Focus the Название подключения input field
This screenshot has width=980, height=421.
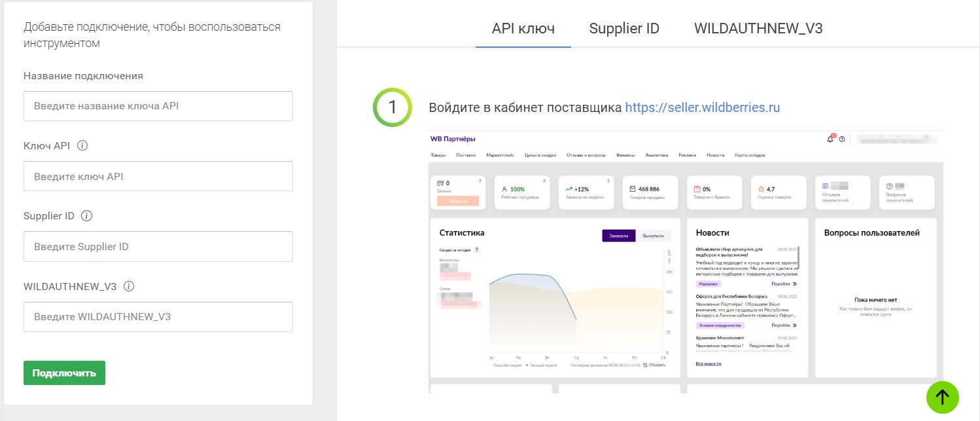point(158,106)
